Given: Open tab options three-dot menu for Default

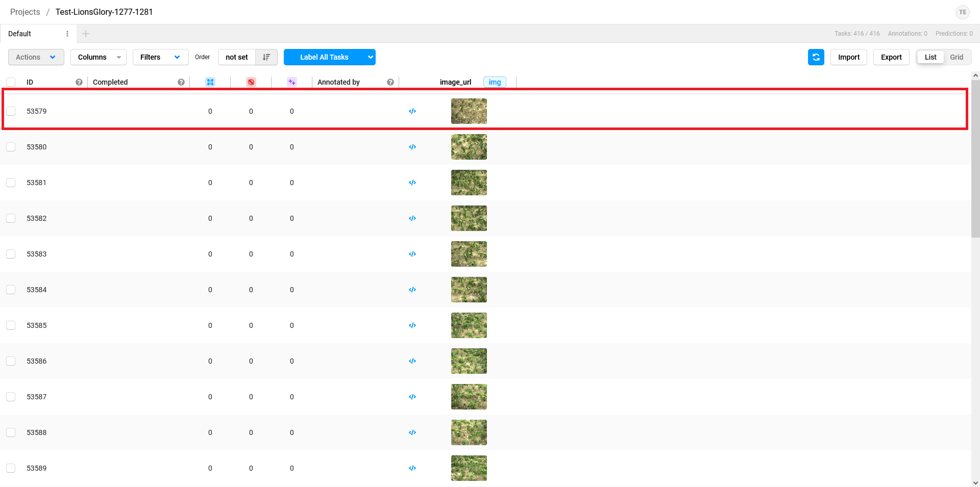Looking at the screenshot, I should tap(67, 34).
